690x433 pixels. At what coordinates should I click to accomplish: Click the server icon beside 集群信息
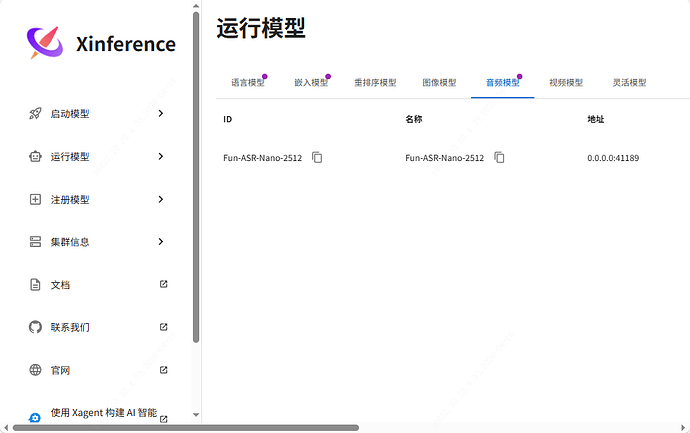35,242
